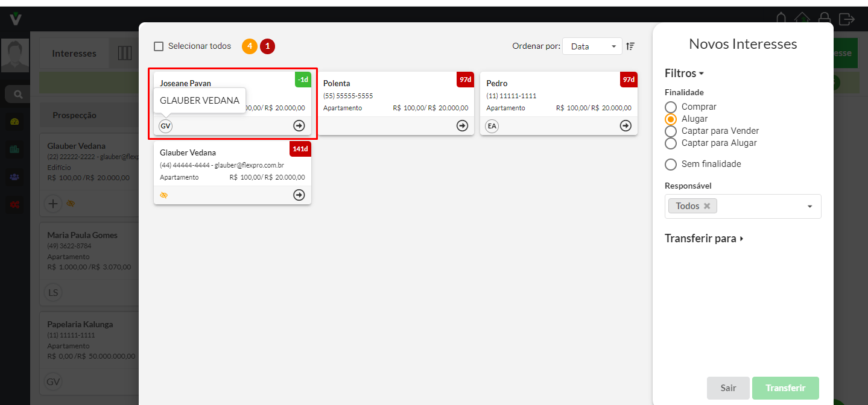Click Glauber Vedana name in modal card

[188, 153]
